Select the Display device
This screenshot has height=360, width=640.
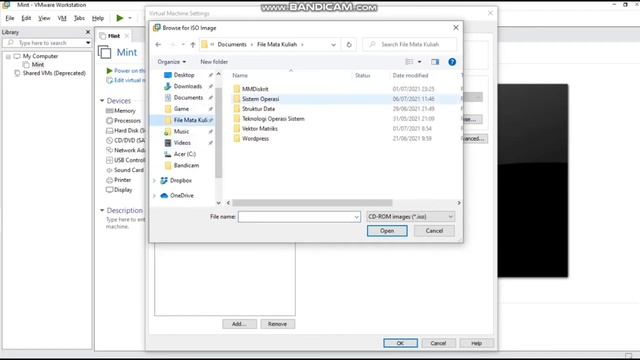coord(119,189)
